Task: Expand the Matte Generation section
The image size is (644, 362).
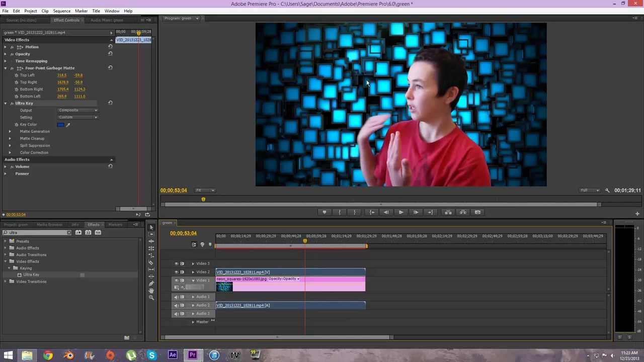Action: tap(10, 131)
